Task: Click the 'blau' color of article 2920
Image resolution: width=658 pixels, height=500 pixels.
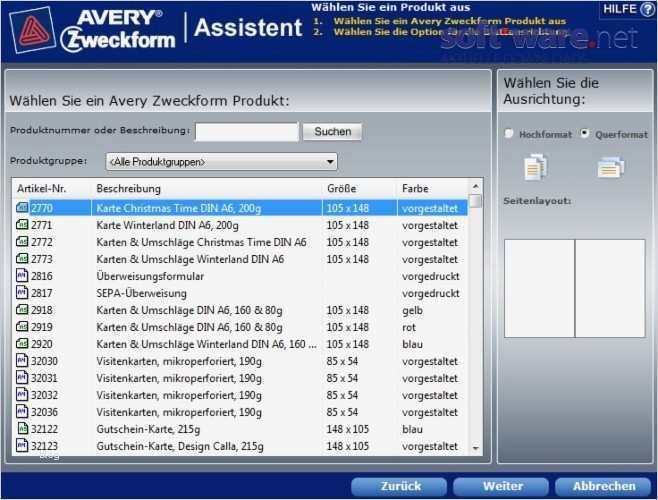Action: click(x=412, y=344)
